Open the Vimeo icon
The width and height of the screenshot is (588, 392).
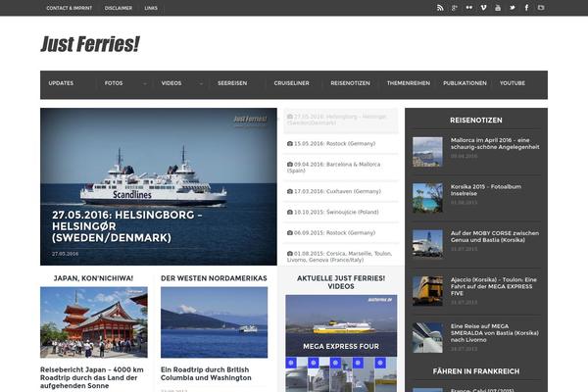[x=483, y=8]
